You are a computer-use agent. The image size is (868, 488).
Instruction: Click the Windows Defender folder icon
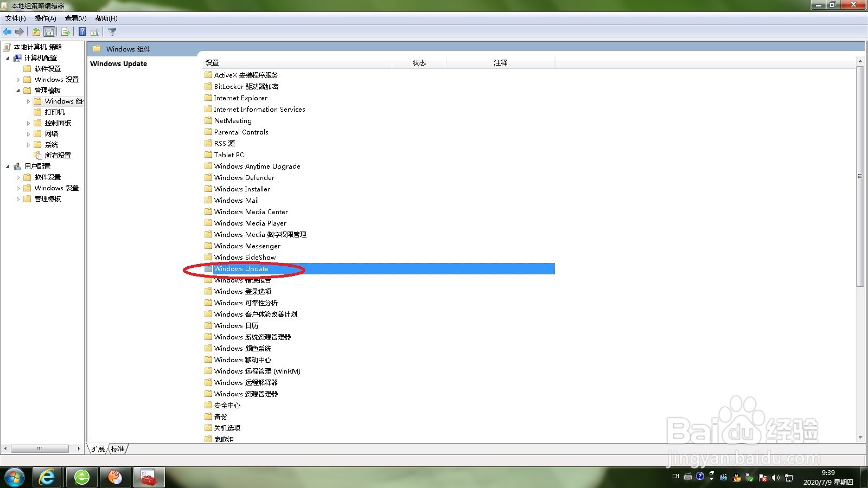click(x=208, y=177)
